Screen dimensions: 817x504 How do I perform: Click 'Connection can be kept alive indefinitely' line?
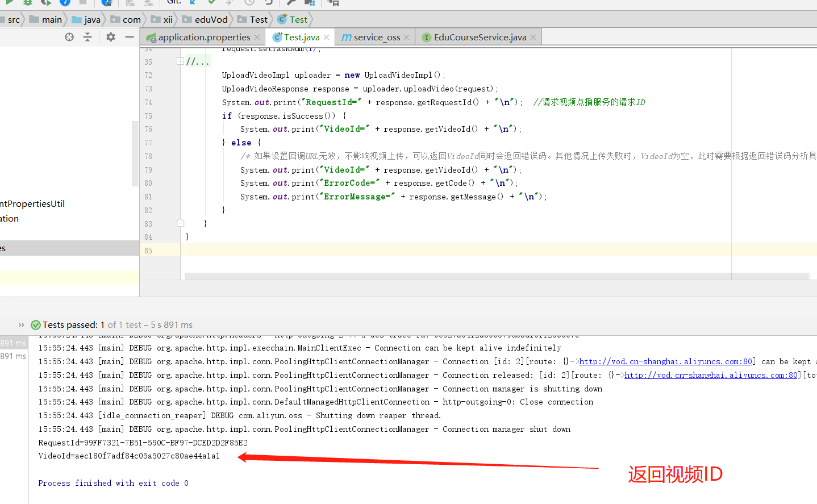click(x=299, y=348)
